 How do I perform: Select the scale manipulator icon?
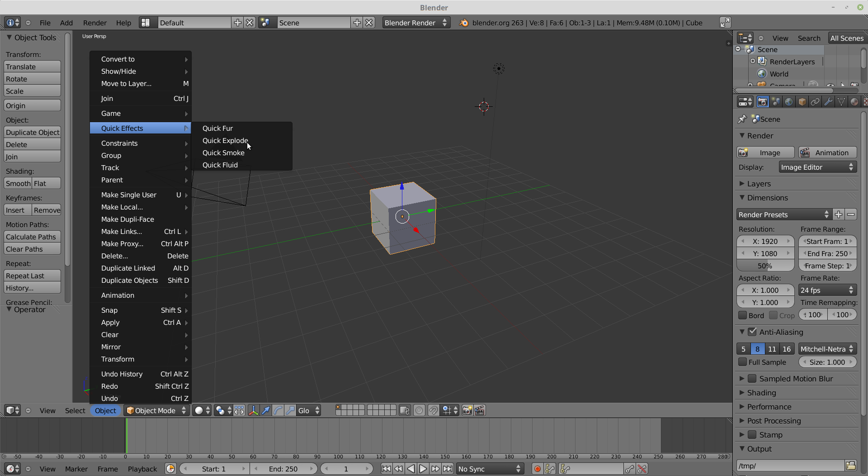click(x=290, y=410)
